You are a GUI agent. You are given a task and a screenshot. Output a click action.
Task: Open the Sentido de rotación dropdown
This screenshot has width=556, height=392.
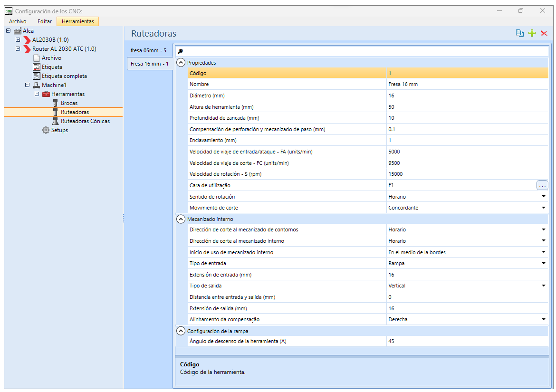click(543, 196)
